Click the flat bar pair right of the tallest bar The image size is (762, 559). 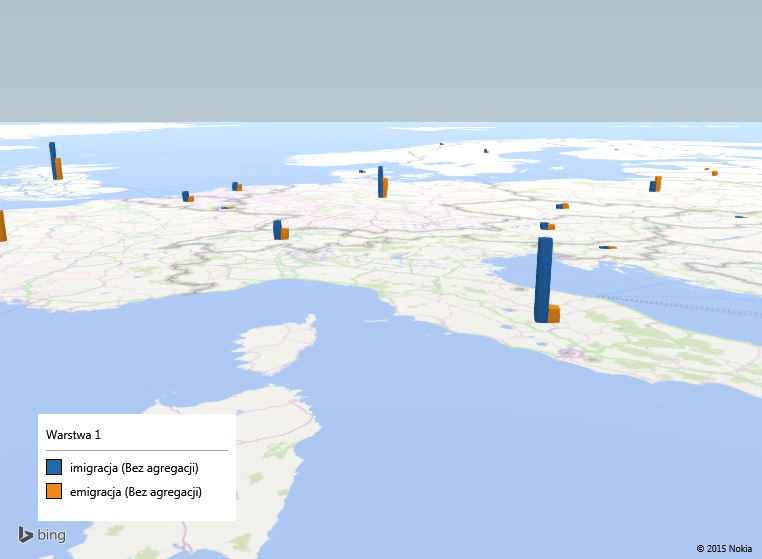pyautogui.click(x=607, y=247)
